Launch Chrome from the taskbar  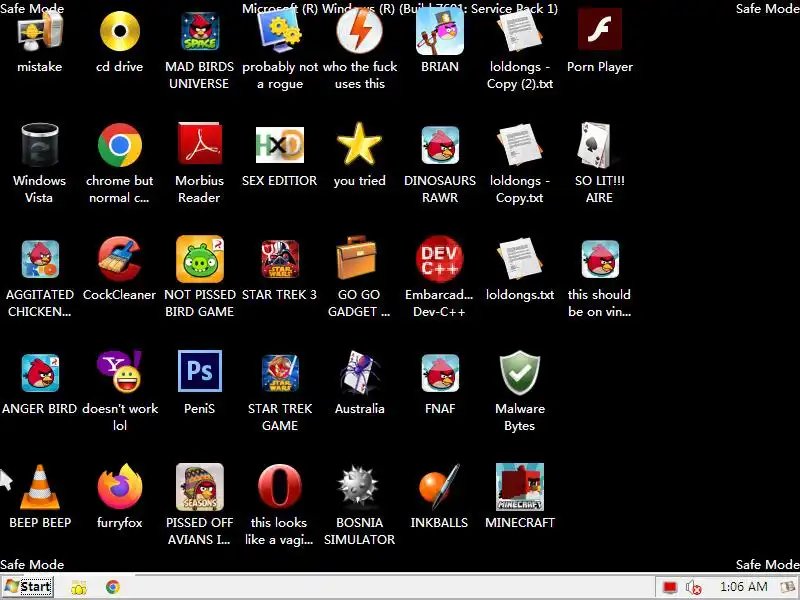coord(113,587)
